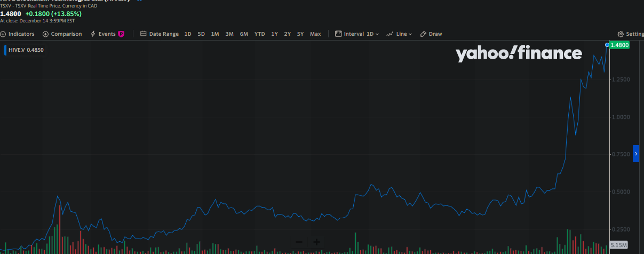Click the +0.1800 (+13.85%) change text
The image size is (644, 254).
(53, 13)
